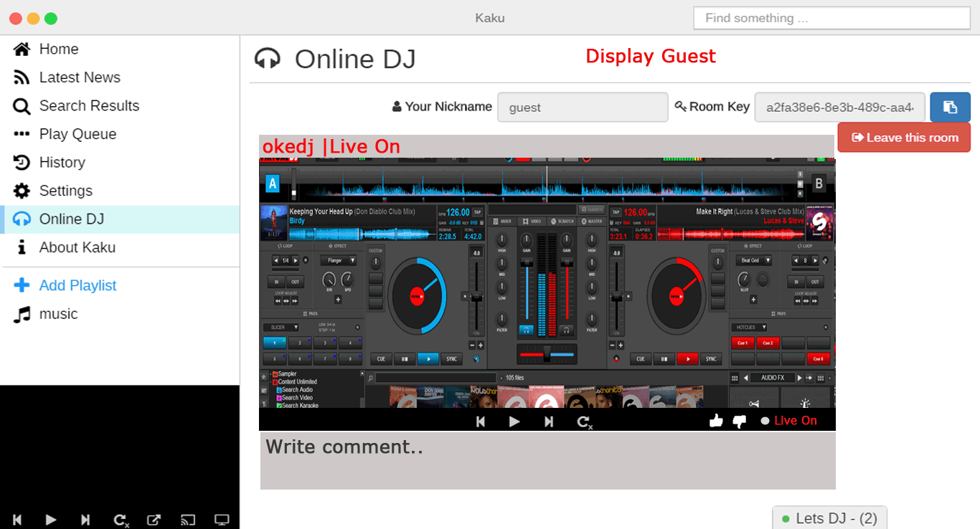Screen dimensions: 980x529
Task: Toggle SYNC on deck A
Action: coord(451,358)
